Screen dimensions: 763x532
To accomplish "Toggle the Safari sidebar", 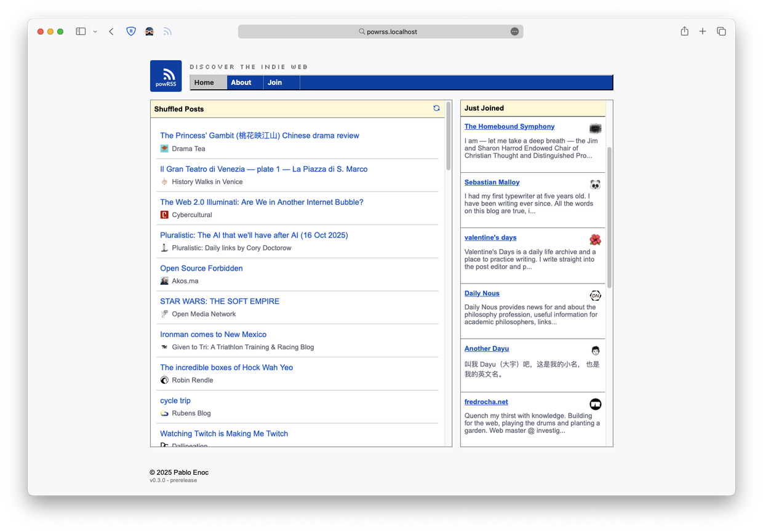I will pyautogui.click(x=81, y=31).
